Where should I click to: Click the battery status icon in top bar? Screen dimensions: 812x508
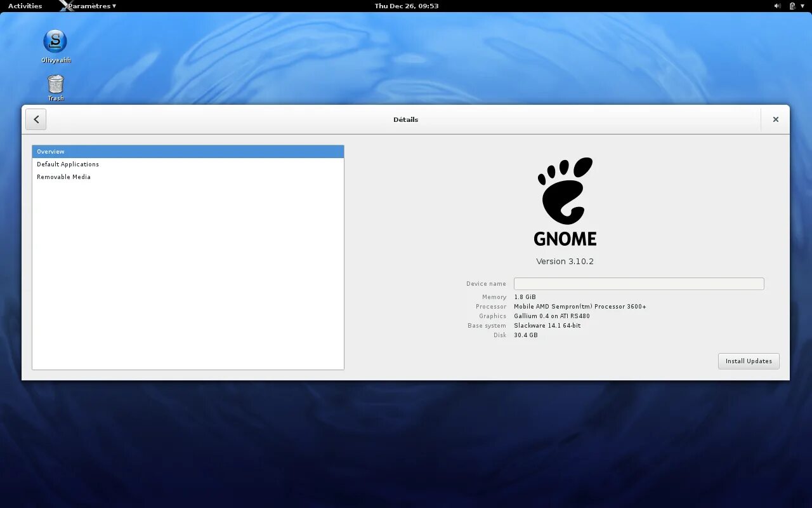pyautogui.click(x=792, y=6)
